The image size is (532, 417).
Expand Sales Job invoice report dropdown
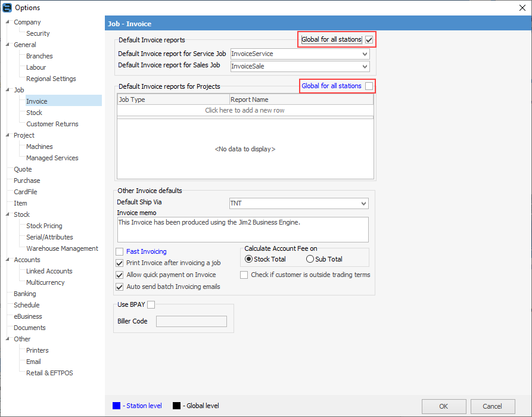(x=365, y=67)
